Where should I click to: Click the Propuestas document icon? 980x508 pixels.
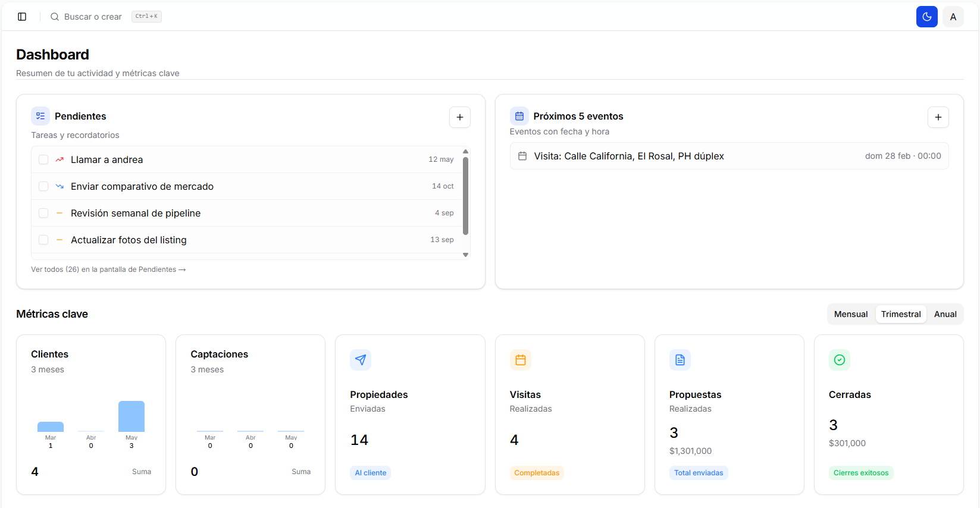pyautogui.click(x=680, y=360)
